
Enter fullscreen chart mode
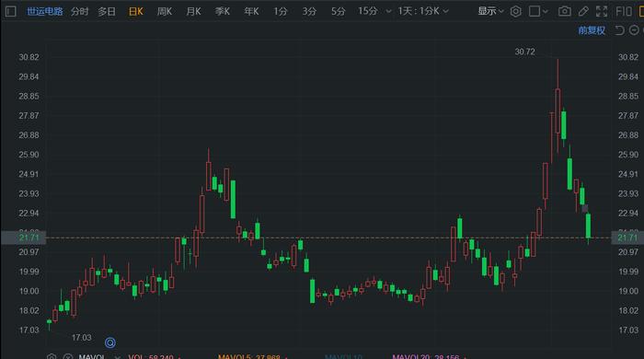pos(602,11)
